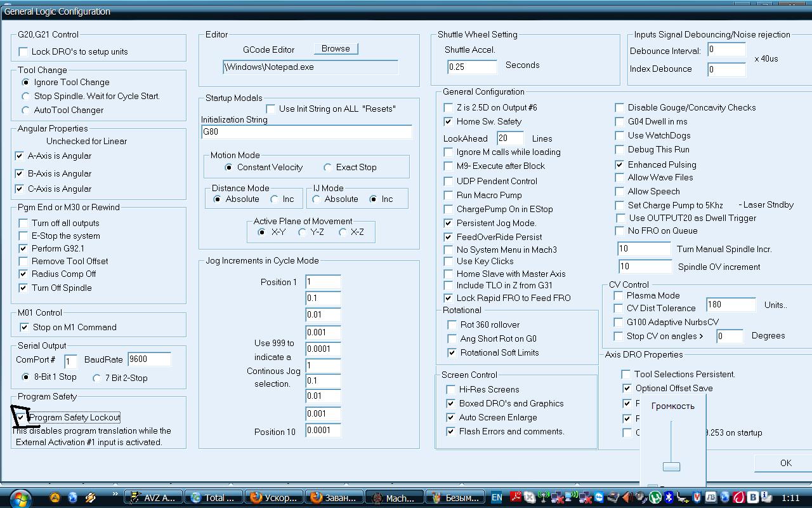
Task: Enable Plasma Mode in CV Control
Action: (x=619, y=295)
